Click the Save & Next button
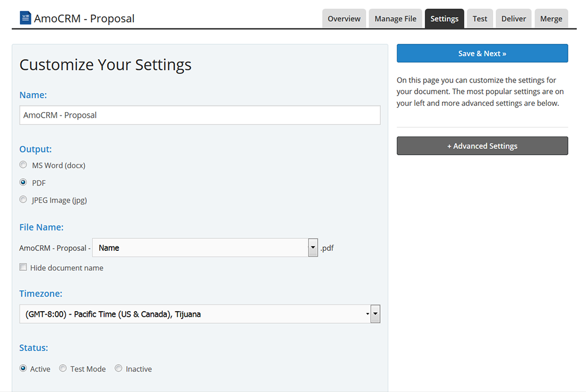 click(x=482, y=53)
